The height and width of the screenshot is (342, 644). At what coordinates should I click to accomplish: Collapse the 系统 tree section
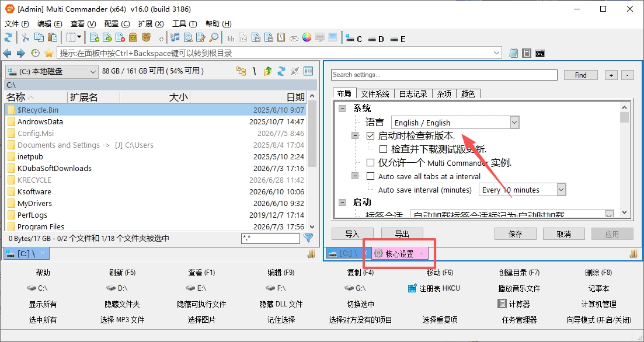coord(342,109)
